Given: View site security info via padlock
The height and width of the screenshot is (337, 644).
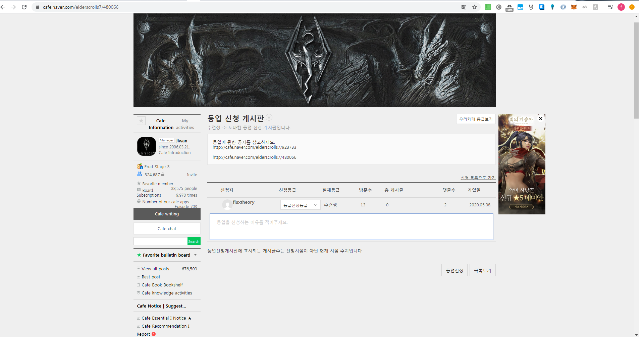Looking at the screenshot, I should (x=38, y=7).
